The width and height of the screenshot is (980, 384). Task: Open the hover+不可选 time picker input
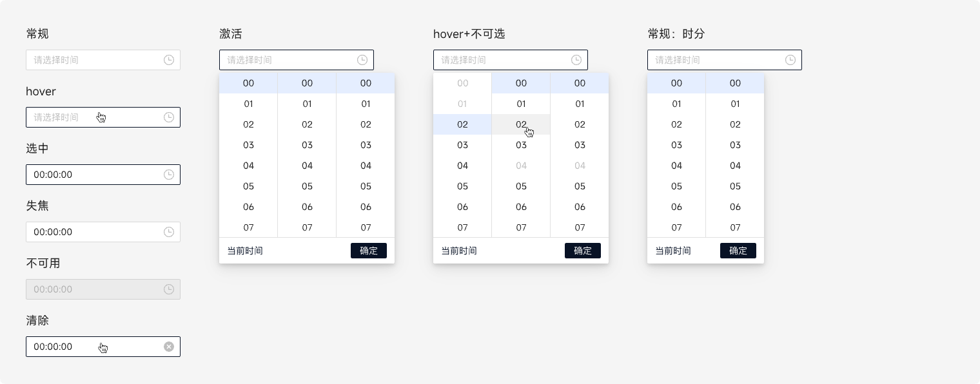coord(501,60)
